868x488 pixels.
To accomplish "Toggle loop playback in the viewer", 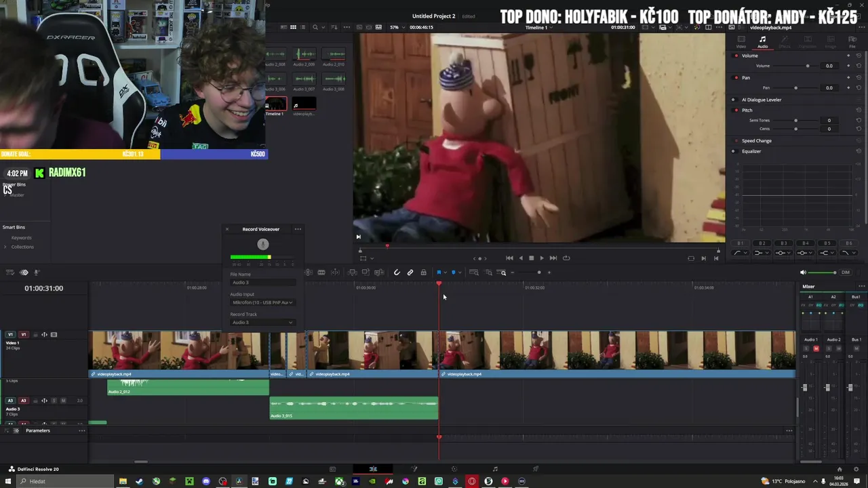I will [x=566, y=258].
